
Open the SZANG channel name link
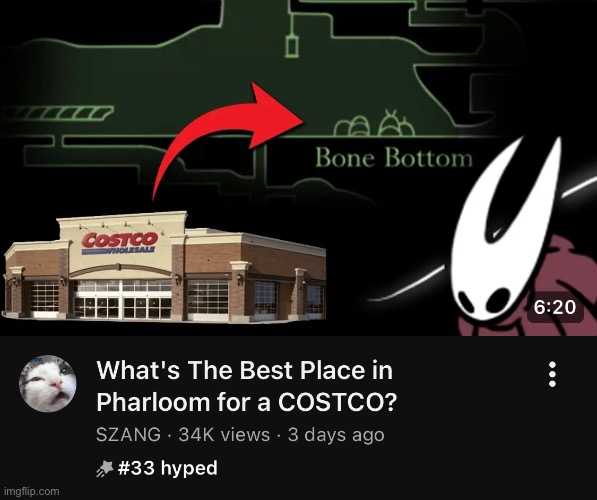(128, 435)
